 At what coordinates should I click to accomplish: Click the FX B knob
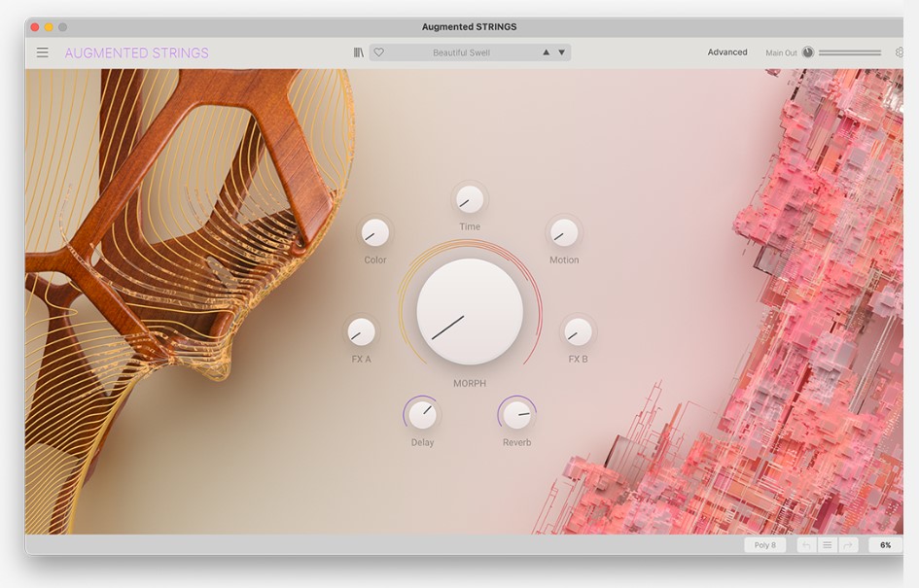[578, 332]
